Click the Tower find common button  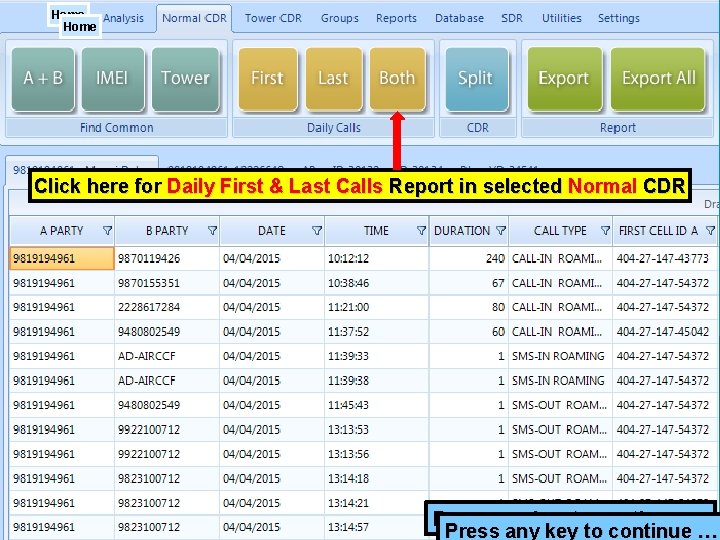point(186,79)
